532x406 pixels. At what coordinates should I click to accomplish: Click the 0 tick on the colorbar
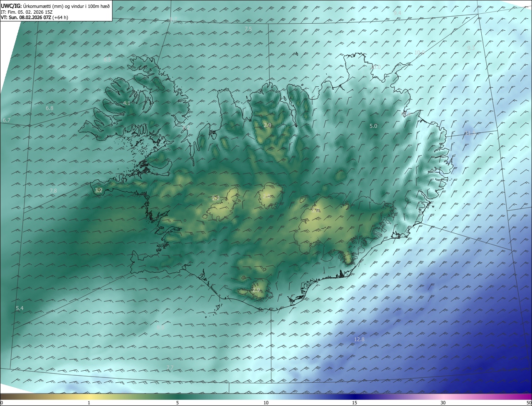(2, 403)
